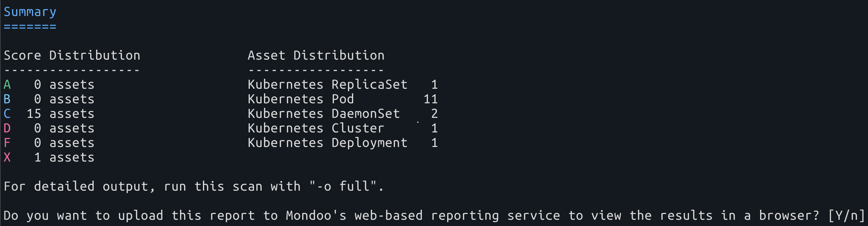Click the "1 assets" text in X row
The image size is (868, 226).
tap(64, 157)
